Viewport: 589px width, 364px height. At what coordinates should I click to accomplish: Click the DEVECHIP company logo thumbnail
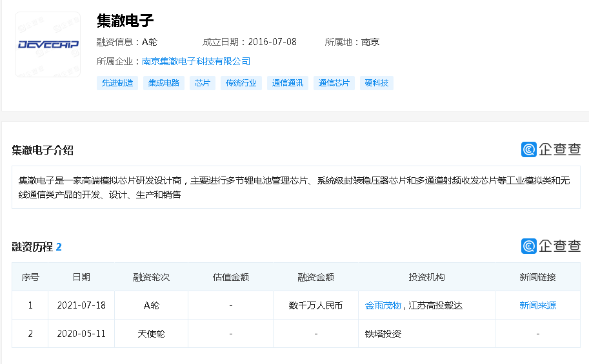tap(48, 44)
